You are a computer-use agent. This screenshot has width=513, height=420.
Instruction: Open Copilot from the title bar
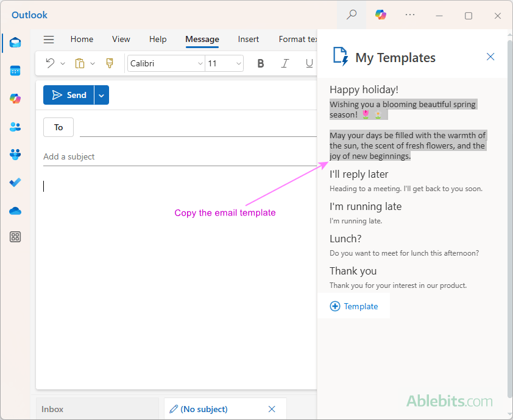click(x=381, y=15)
